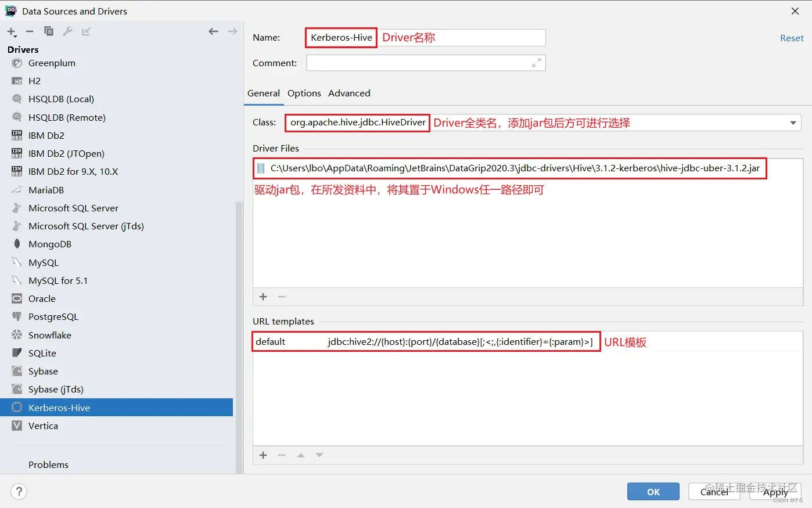Screen dimensions: 812x508
Task: Move URL template down with the triangle icon
Action: (x=319, y=455)
